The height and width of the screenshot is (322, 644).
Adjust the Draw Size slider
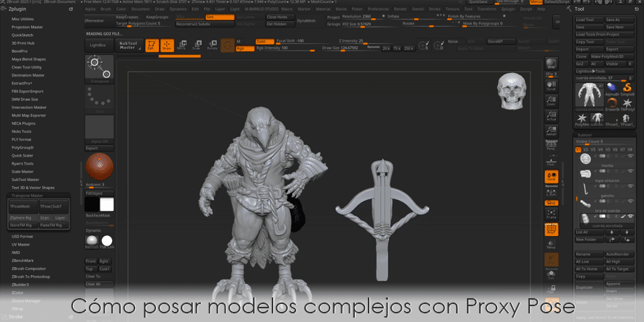coord(351,48)
